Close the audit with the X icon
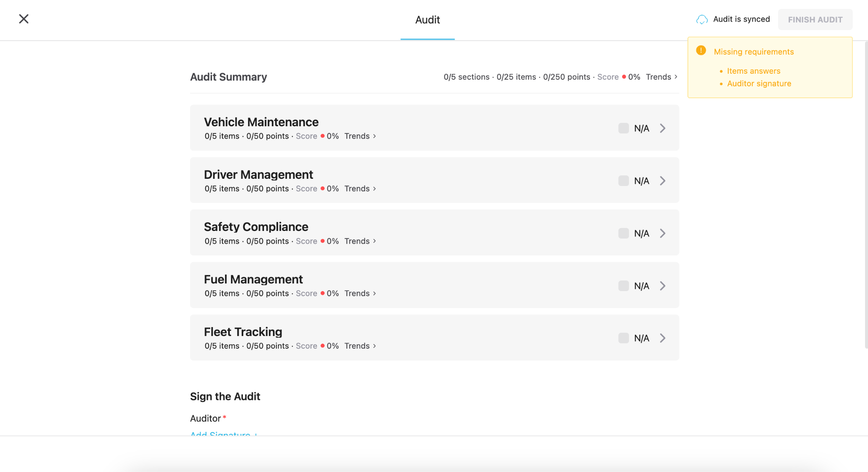Screen dimensions: 868x472 coord(24,19)
